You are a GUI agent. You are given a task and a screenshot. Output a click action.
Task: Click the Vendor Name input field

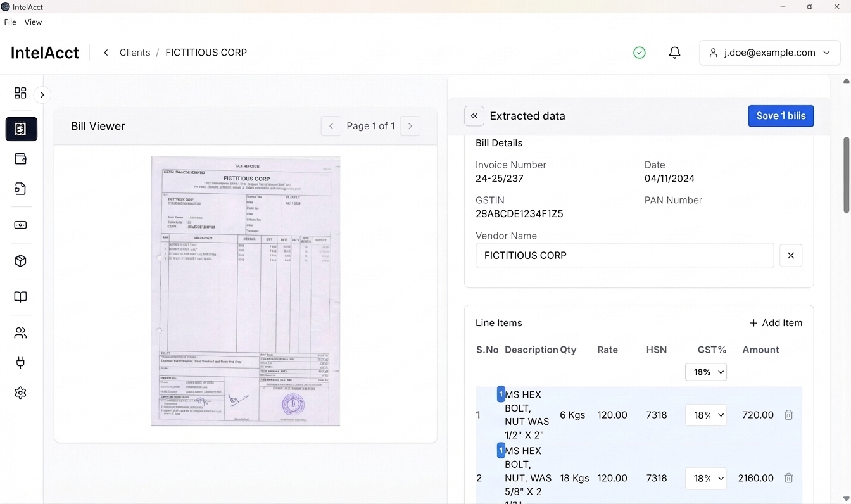pos(624,256)
